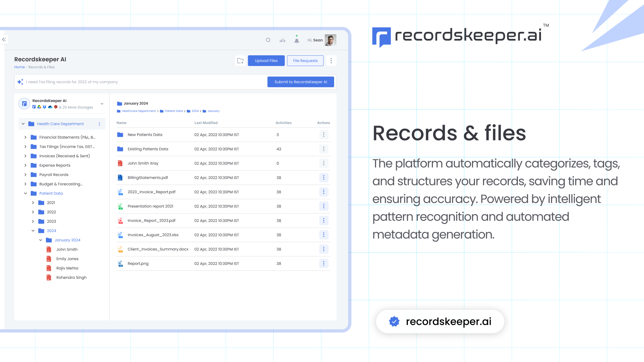The height and width of the screenshot is (362, 644).
Task: Check notifications via the bell icon
Action: pyautogui.click(x=297, y=40)
